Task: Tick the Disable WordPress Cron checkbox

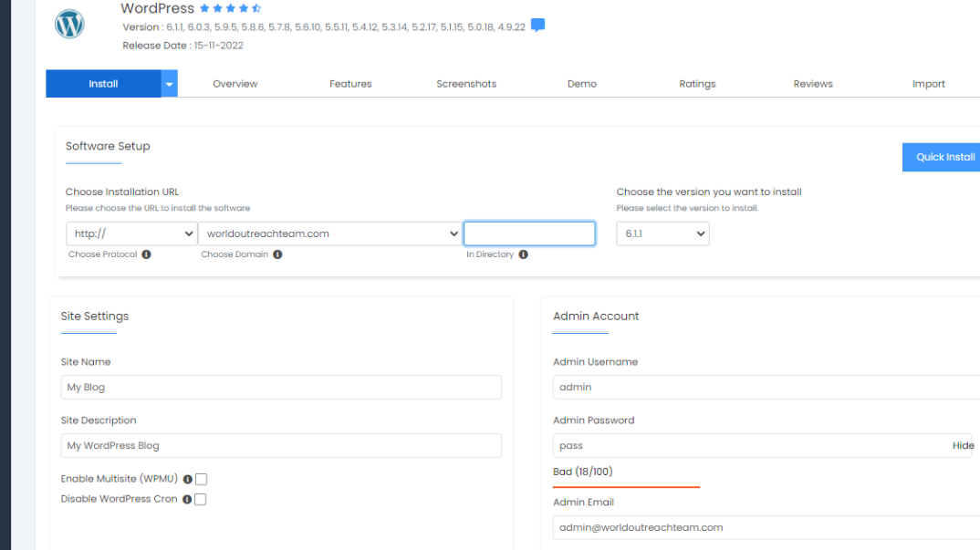Action: [x=200, y=499]
